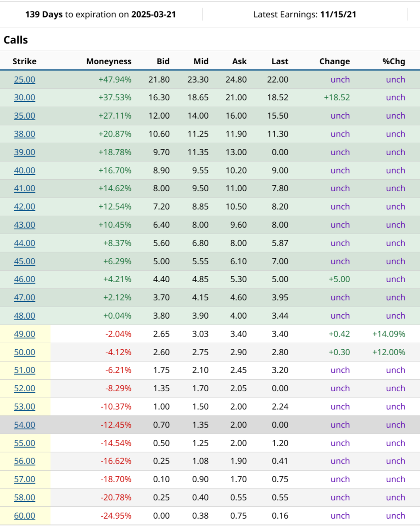This screenshot has width=420, height=531.
Task: Open the 43.00 strike link
Action: pos(25,225)
